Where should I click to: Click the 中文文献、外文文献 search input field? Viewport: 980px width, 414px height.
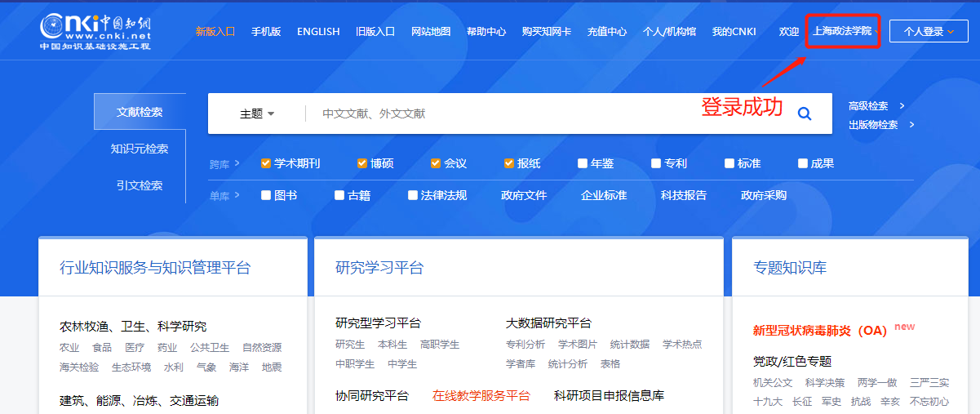(490, 114)
